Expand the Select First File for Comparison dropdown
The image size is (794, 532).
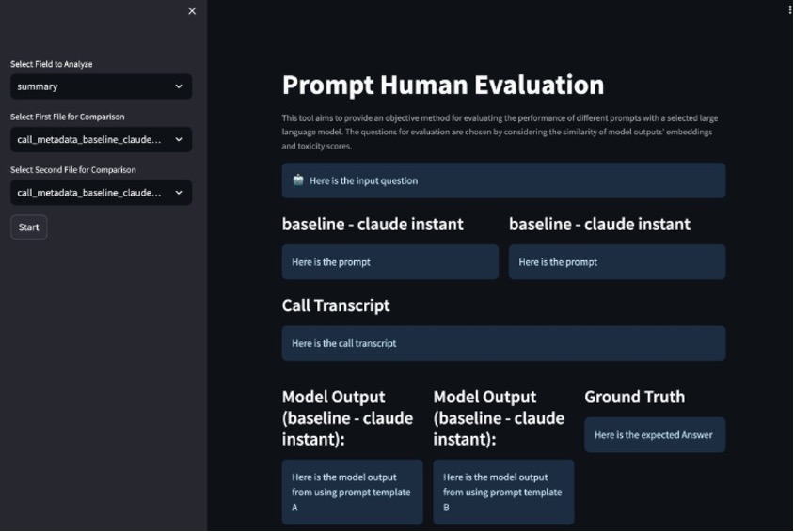point(101,139)
